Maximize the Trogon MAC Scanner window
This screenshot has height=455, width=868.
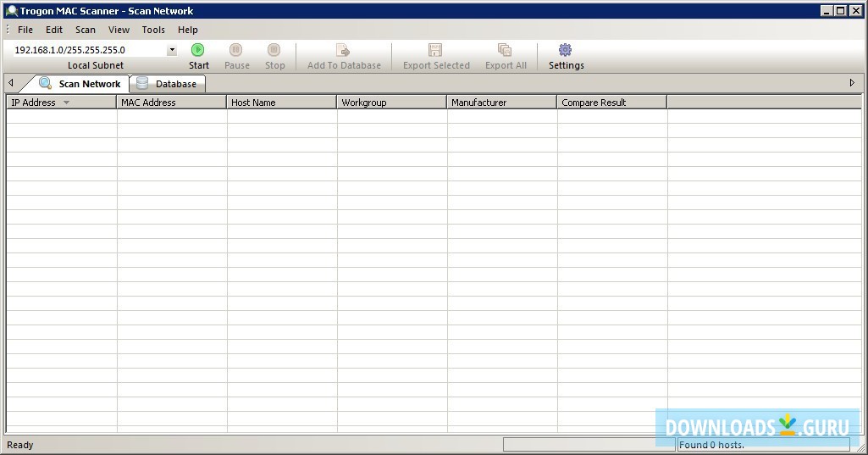(840, 10)
